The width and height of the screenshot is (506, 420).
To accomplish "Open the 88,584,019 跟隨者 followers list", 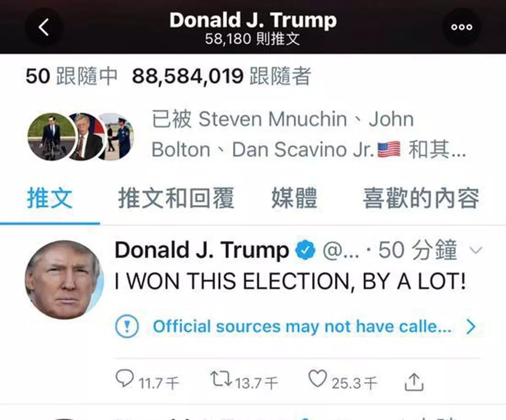I will pos(222,77).
